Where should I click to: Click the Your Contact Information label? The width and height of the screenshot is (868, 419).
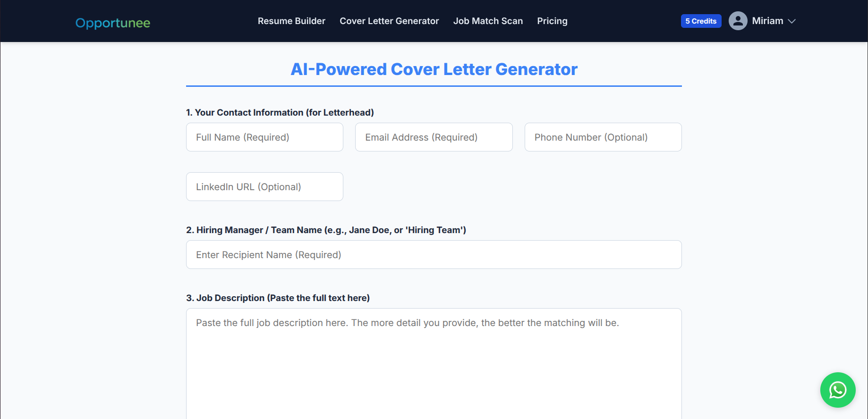pos(280,112)
